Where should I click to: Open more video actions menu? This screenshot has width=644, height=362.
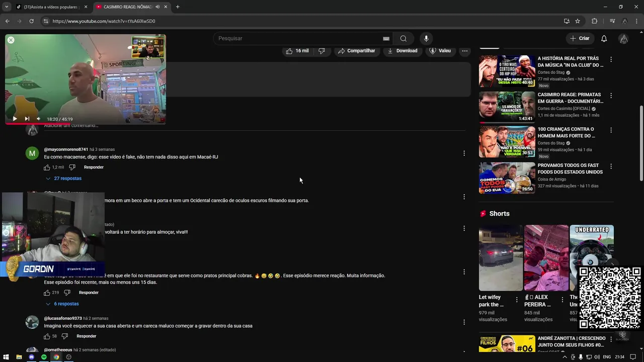(465, 51)
